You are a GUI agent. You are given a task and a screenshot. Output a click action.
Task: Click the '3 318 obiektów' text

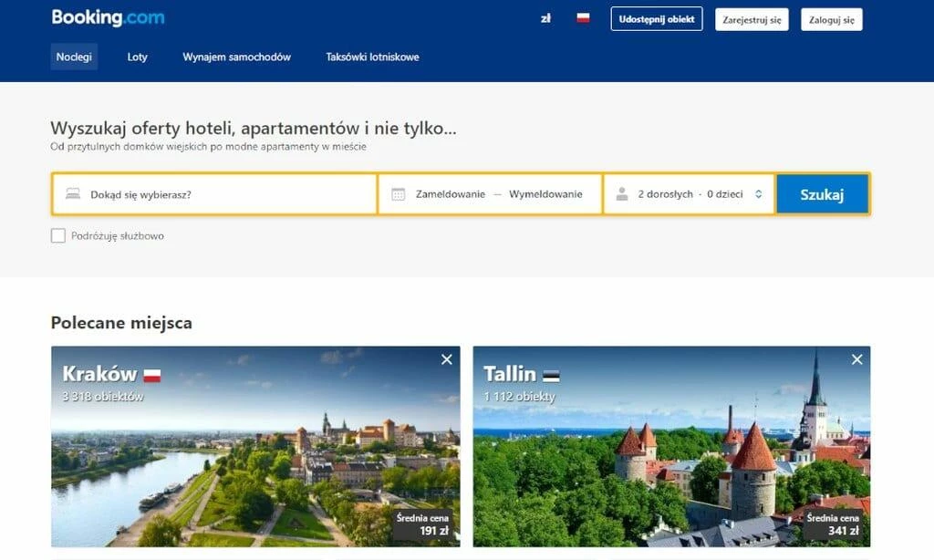(x=103, y=396)
